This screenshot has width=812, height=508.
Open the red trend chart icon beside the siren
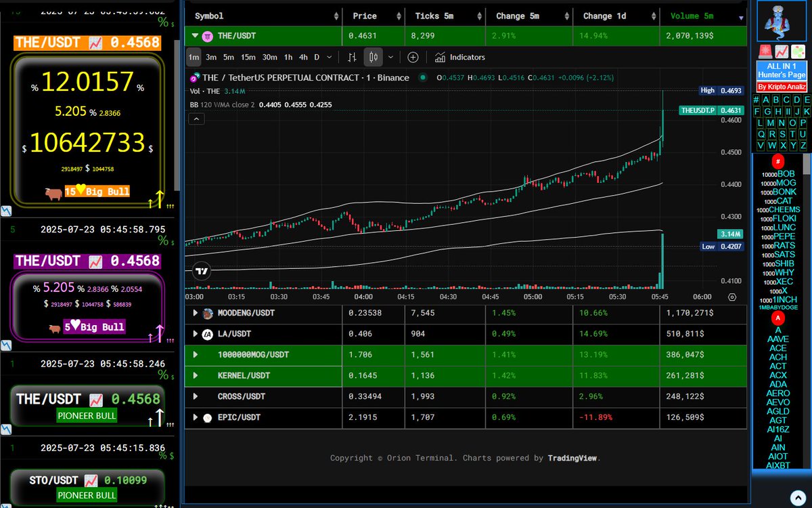coord(781,51)
